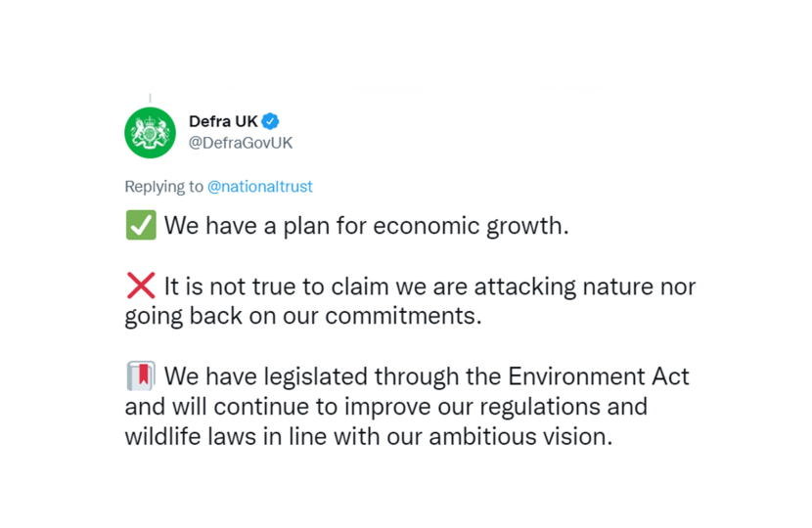Click the "will continue to improve our regulations" line

[385, 406]
